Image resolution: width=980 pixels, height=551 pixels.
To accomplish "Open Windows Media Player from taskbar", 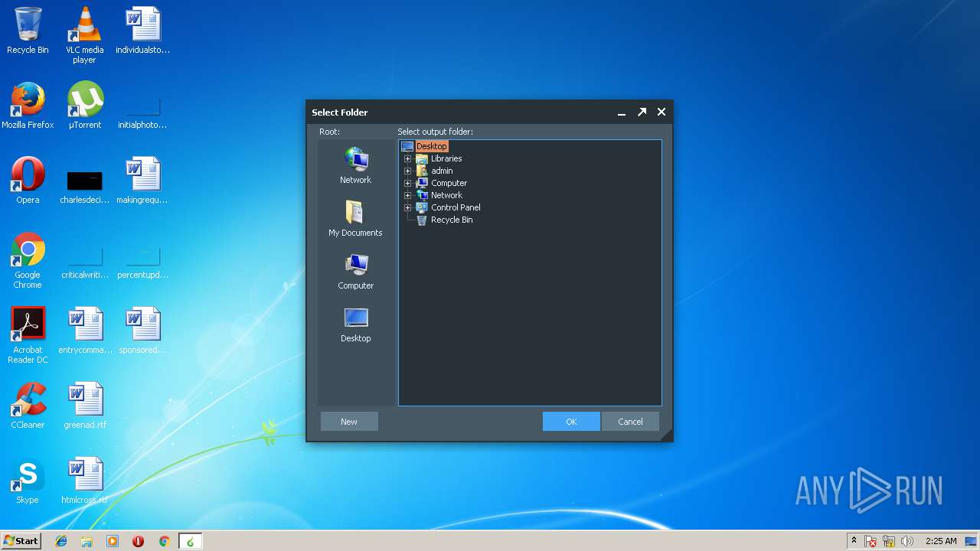I will [x=113, y=541].
